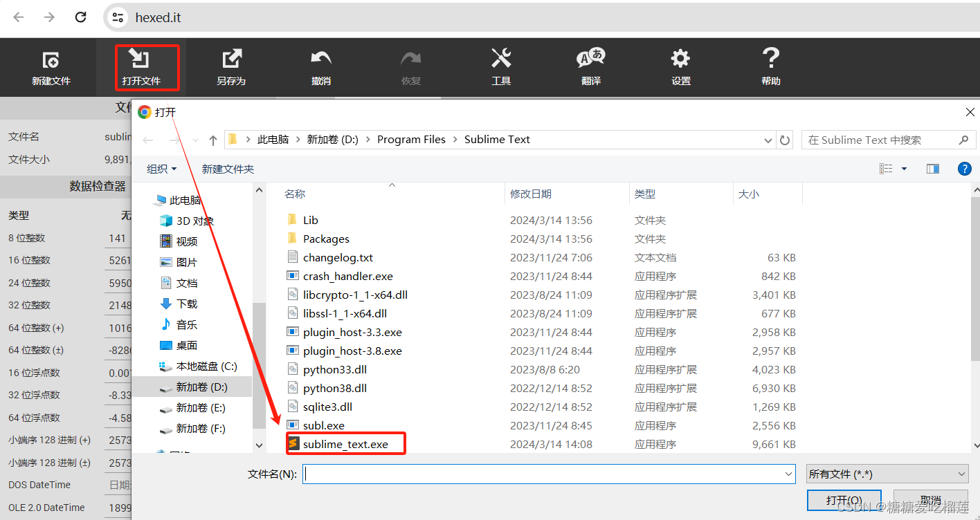Image resolution: width=980 pixels, height=520 pixels.
Task: Select the Lib folder icon
Action: [x=292, y=220]
